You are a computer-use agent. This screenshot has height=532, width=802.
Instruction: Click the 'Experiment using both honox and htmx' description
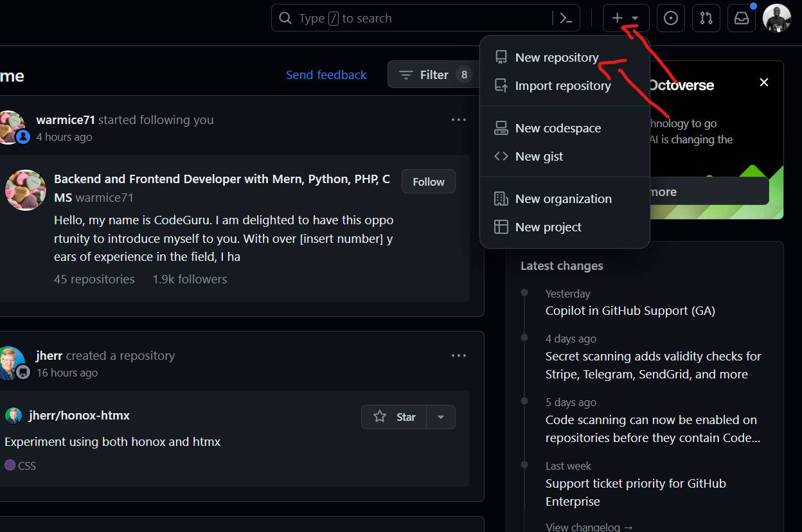click(112, 442)
